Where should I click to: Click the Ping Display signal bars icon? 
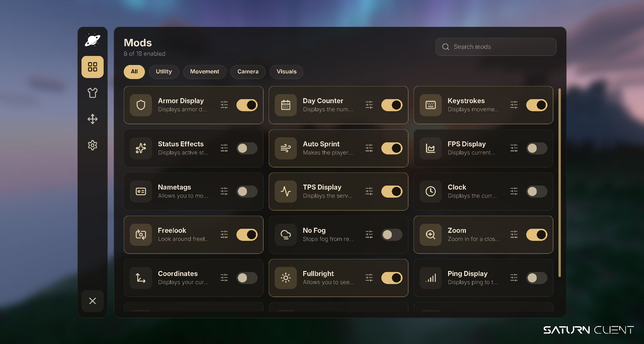click(431, 278)
